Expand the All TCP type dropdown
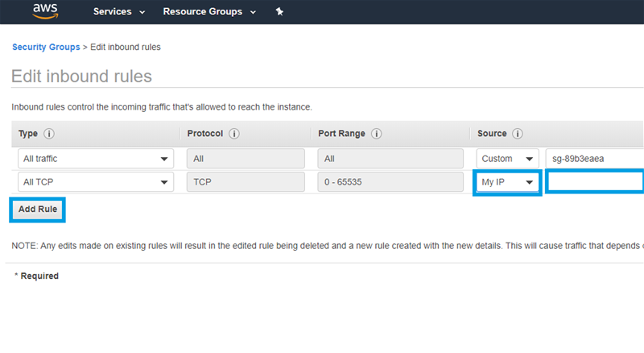 pos(96,182)
